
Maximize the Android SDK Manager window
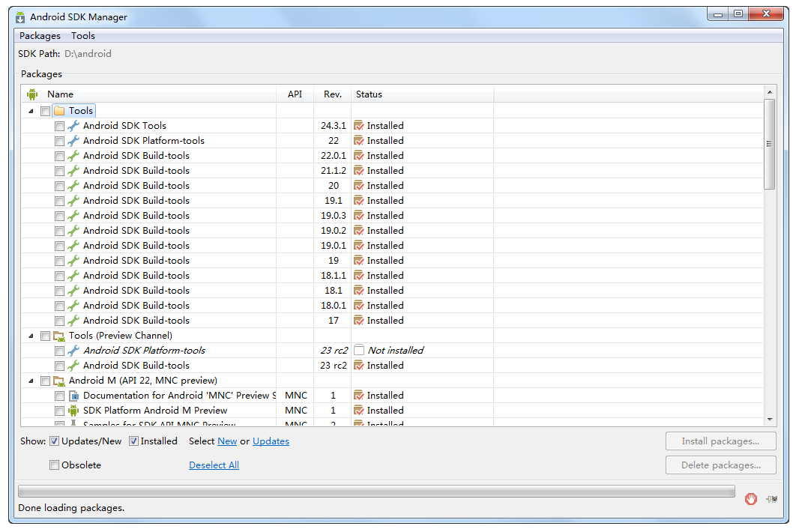click(738, 14)
